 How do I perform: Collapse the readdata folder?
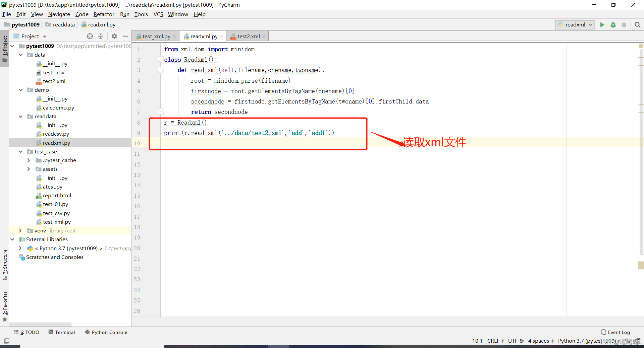(21, 116)
